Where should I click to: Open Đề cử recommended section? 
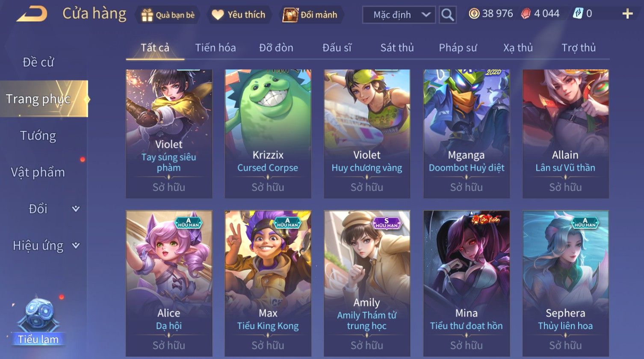pyautogui.click(x=38, y=62)
